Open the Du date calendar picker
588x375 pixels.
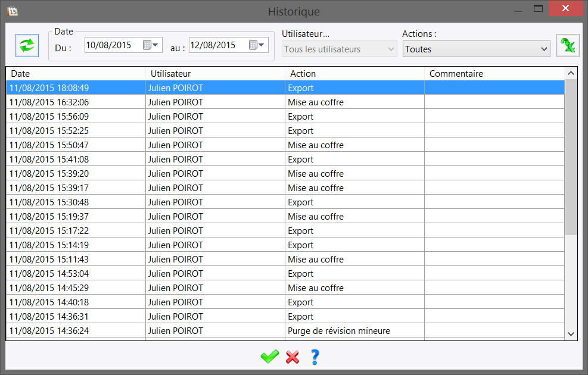tap(151, 45)
